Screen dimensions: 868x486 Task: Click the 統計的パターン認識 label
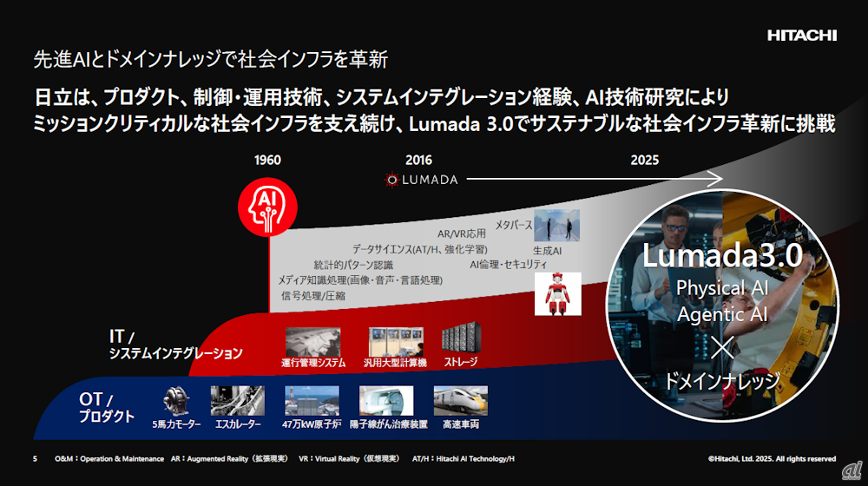353,266
